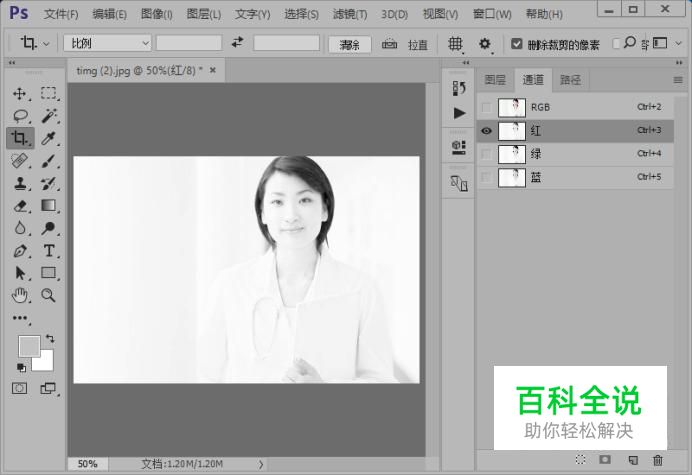Screen dimensions: 692x475
Task: Open the Image menu
Action: [x=157, y=15]
